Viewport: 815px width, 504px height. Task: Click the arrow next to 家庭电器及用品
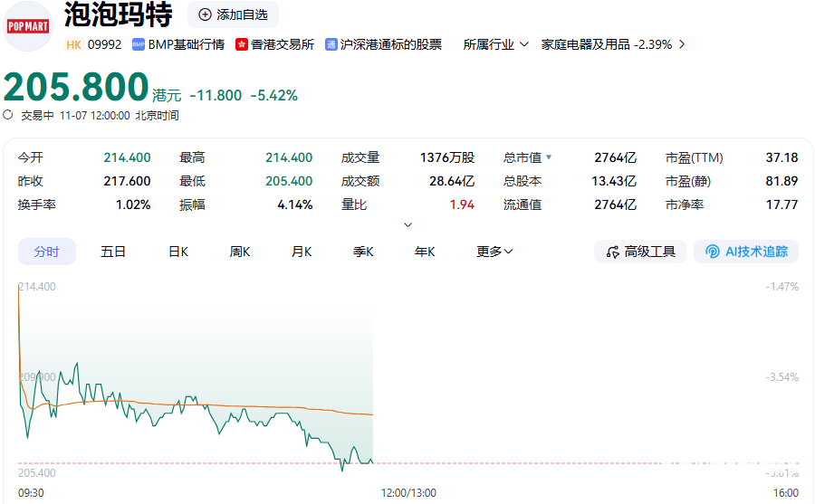[681, 44]
